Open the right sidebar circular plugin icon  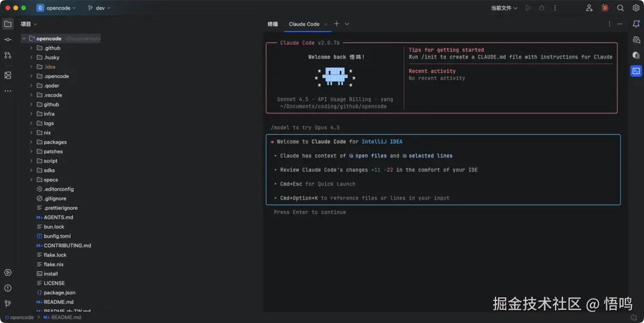pos(636,55)
